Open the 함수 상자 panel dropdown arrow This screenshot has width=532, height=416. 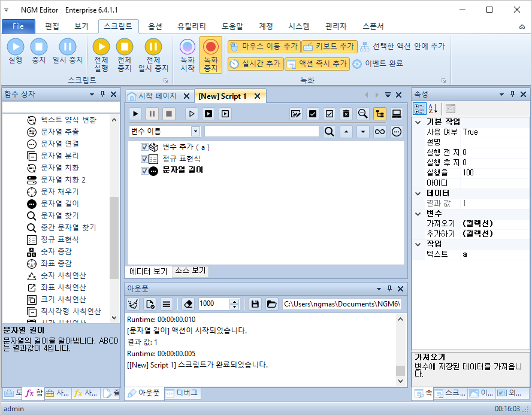pos(92,94)
